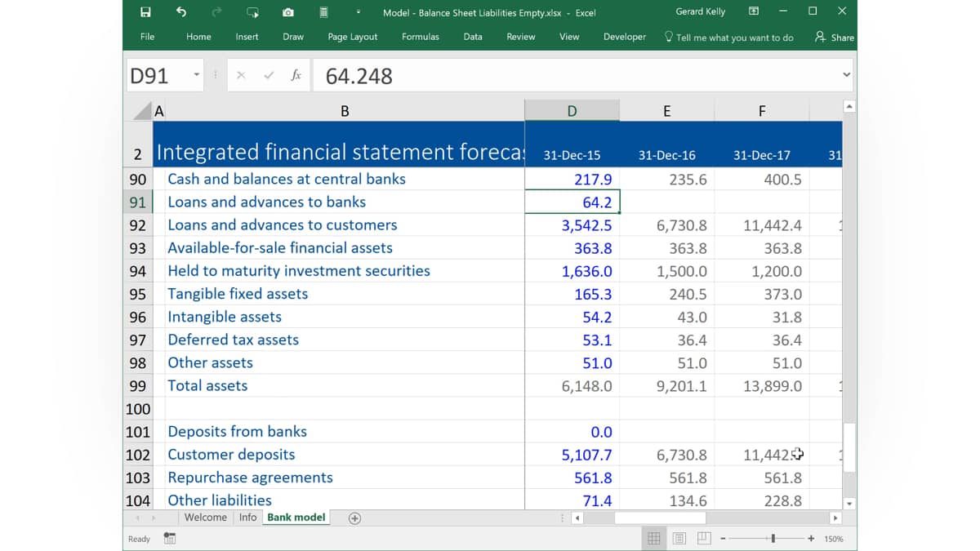Open the Data ribbon tab

473,37
